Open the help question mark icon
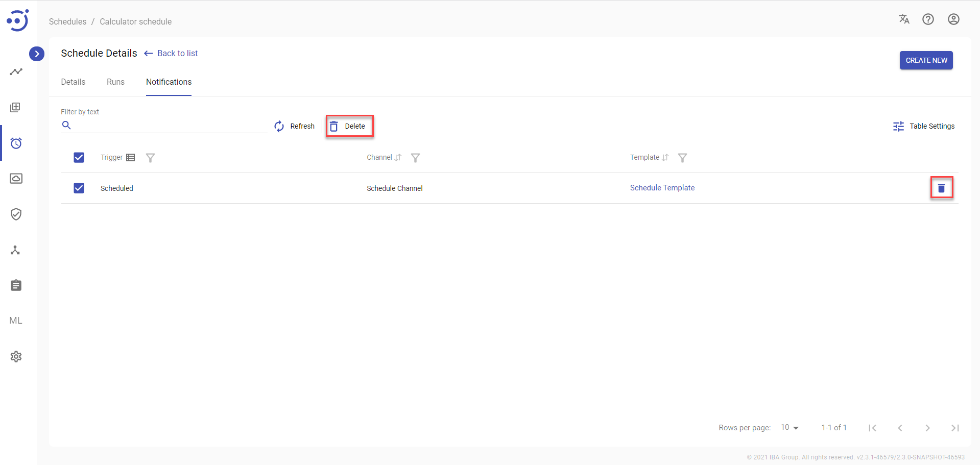 (x=928, y=19)
